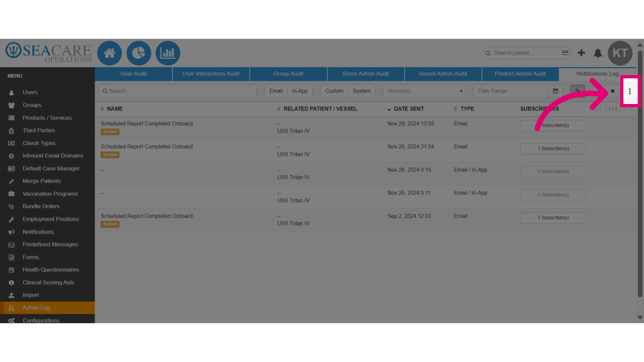Switch to the Shore Admin Audit tab
Image resolution: width=644 pixels, height=362 pixels.
[x=366, y=74]
